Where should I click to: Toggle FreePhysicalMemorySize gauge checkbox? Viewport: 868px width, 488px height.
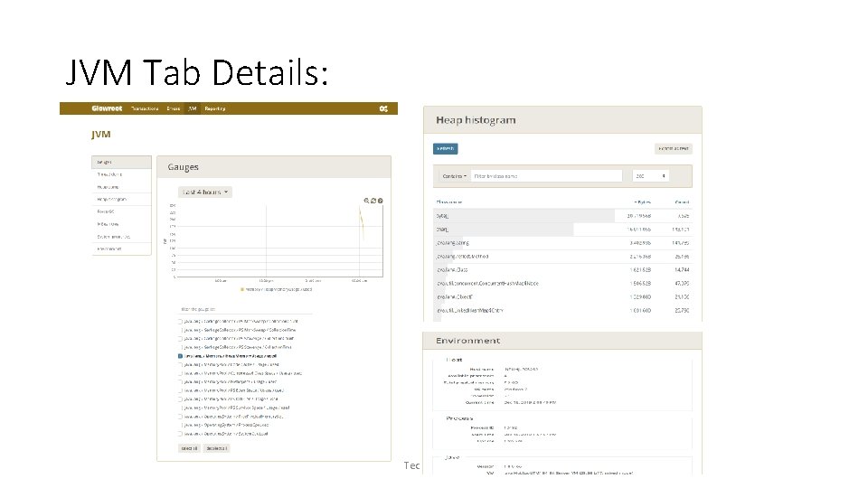181,417
